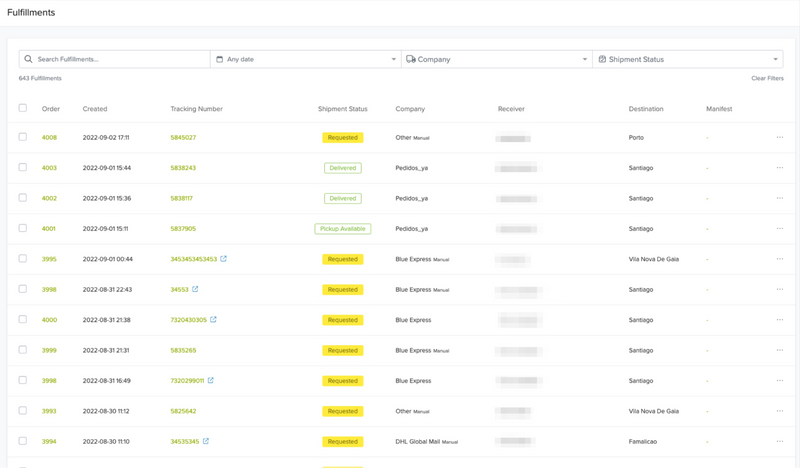800x468 pixels.
Task: Open row actions menu for order 4001
Action: 780,229
